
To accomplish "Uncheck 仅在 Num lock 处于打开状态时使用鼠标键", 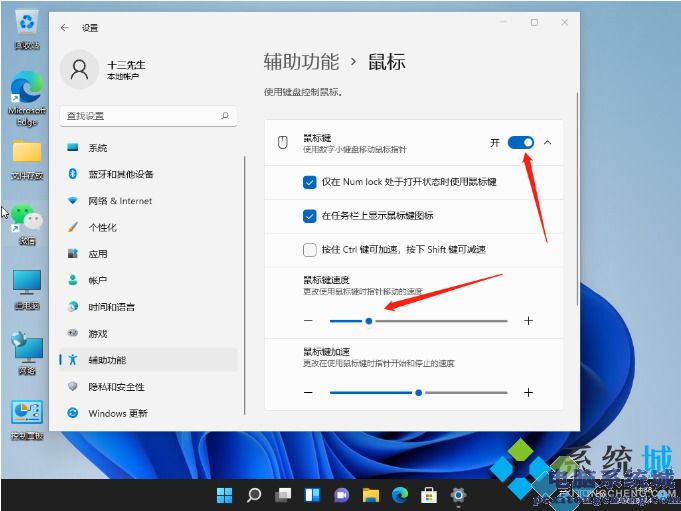I will click(x=310, y=182).
